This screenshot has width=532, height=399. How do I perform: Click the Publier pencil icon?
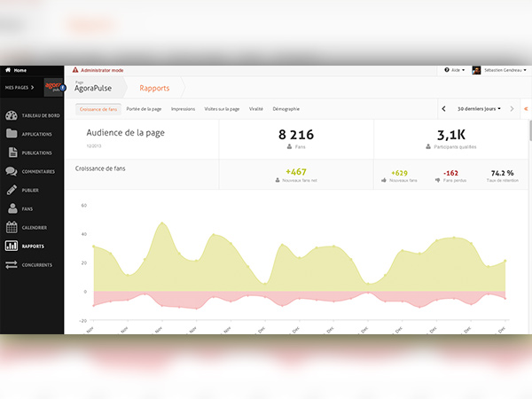12,190
